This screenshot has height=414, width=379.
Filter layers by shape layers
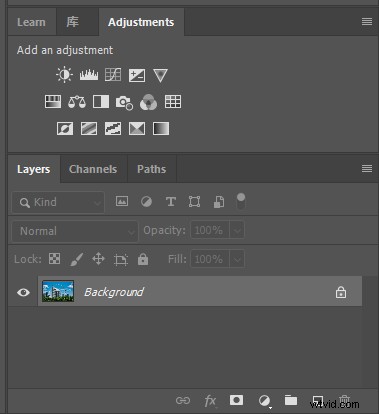pos(194,202)
